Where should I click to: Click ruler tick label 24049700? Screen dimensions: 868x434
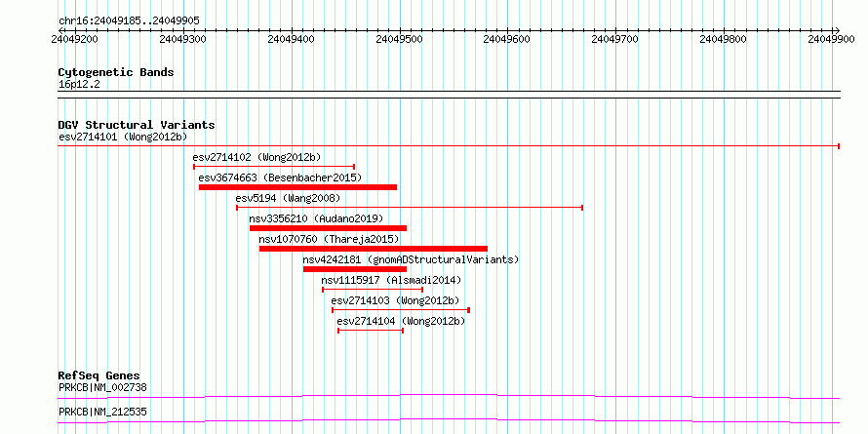coord(615,39)
